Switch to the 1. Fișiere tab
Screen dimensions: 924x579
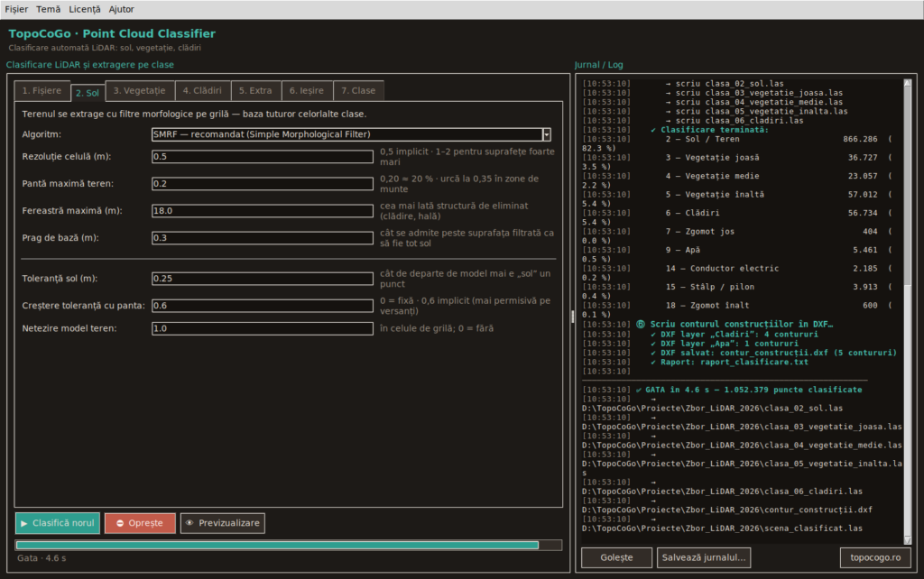tap(42, 91)
